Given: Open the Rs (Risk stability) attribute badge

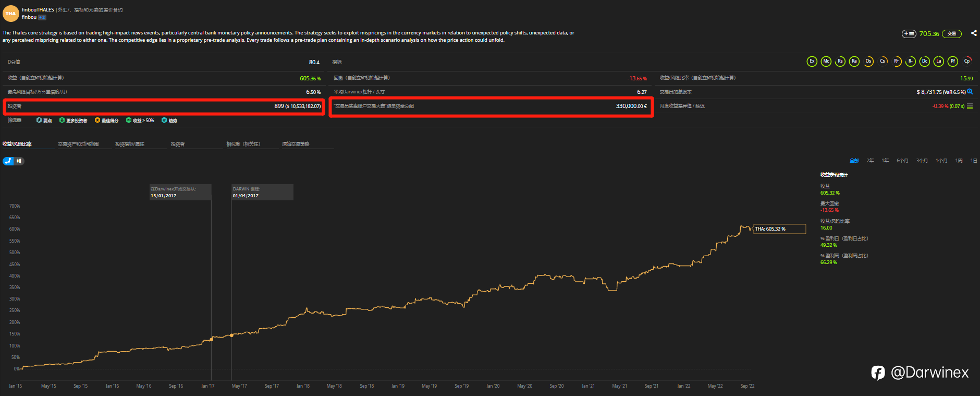Looking at the screenshot, I should click(x=840, y=62).
